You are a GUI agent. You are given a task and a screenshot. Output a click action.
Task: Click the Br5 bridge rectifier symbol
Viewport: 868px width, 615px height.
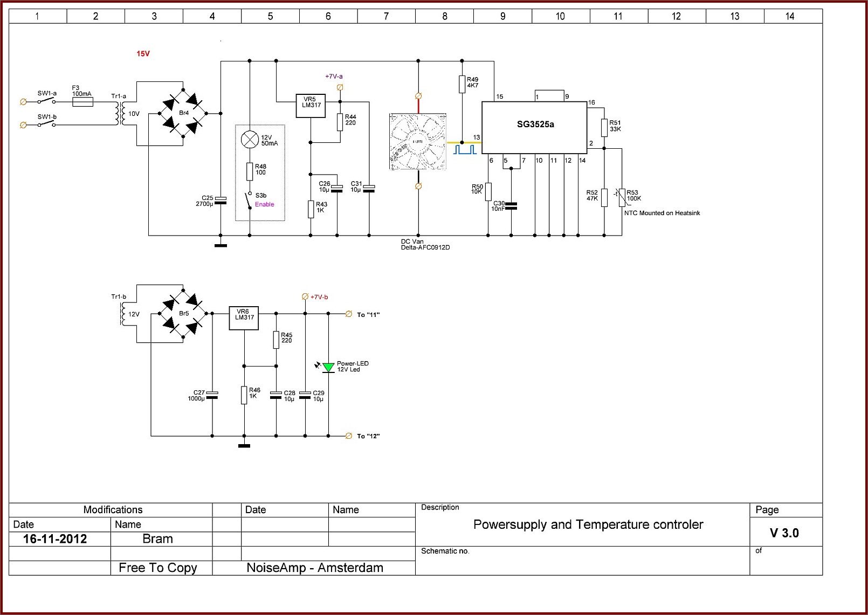tap(183, 313)
